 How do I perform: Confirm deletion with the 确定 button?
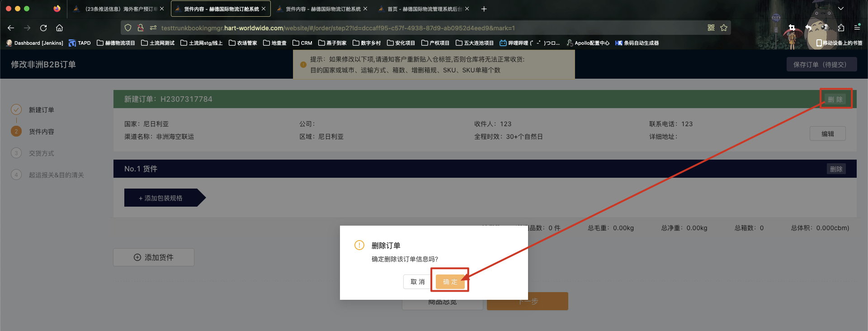[450, 282]
